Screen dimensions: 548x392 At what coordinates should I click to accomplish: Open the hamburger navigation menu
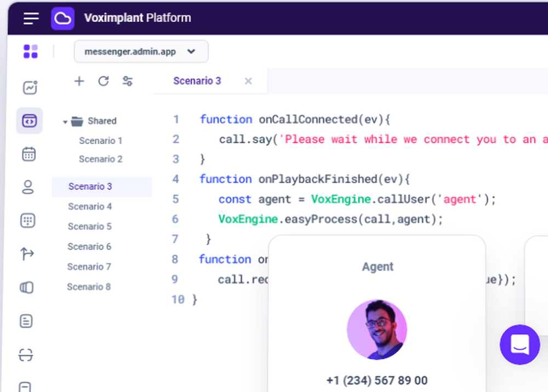coord(31,18)
